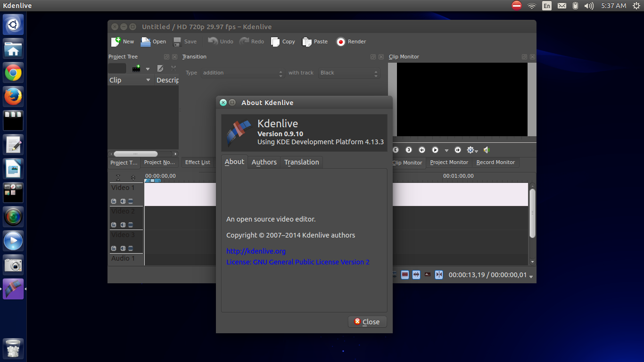Toggle video visibility on Video 1 track
644x362 pixels.
131,201
